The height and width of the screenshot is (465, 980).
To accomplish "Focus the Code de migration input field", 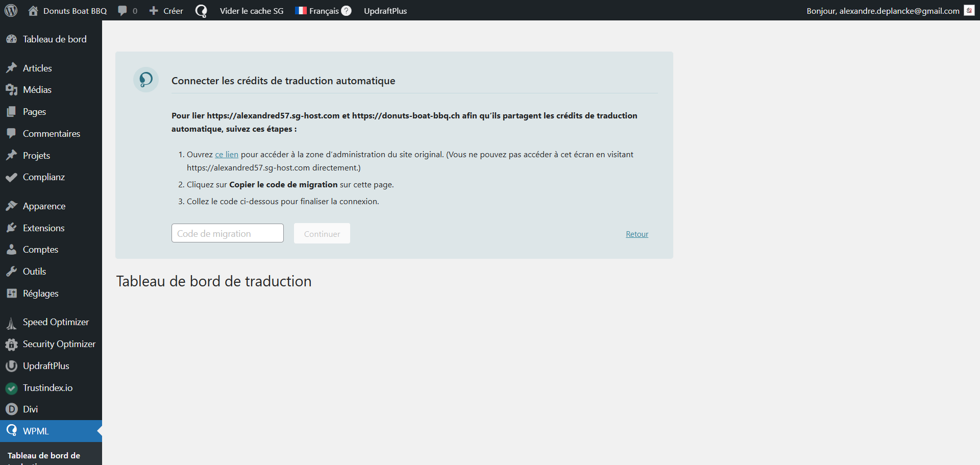I will click(227, 233).
